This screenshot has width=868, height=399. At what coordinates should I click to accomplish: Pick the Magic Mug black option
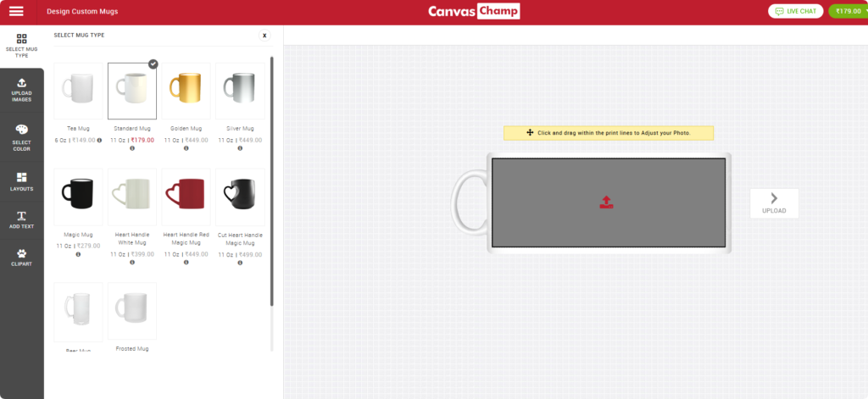(x=78, y=197)
